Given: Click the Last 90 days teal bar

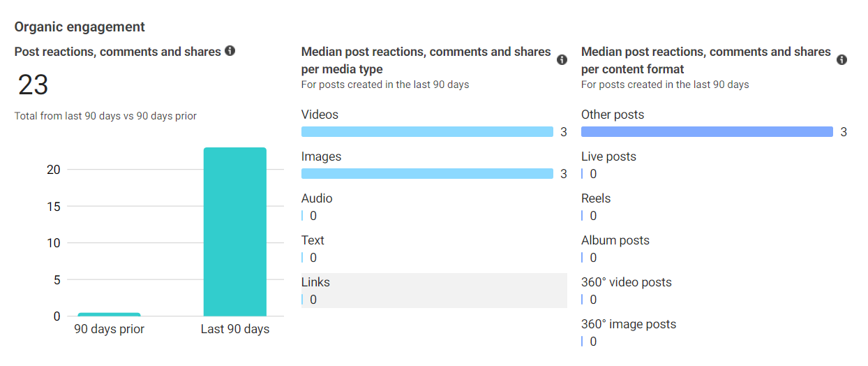Looking at the screenshot, I should [x=234, y=232].
